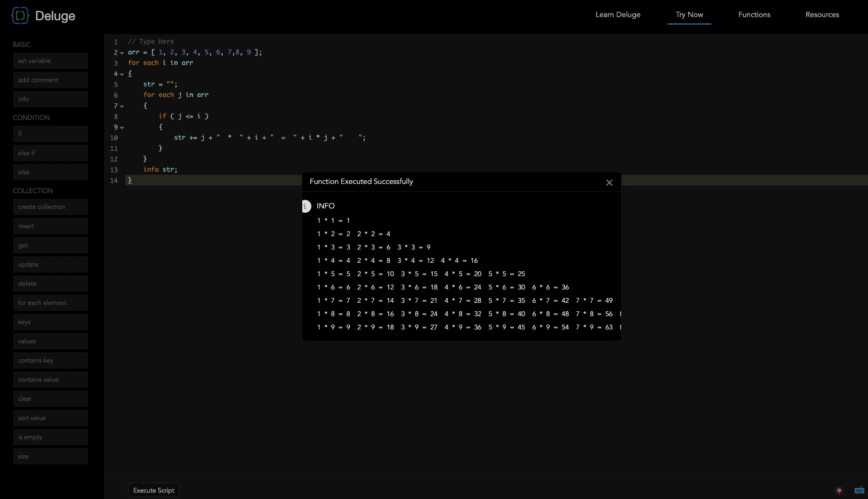Insert the is empty snippet
The height and width of the screenshot is (499, 868).
[51, 437]
